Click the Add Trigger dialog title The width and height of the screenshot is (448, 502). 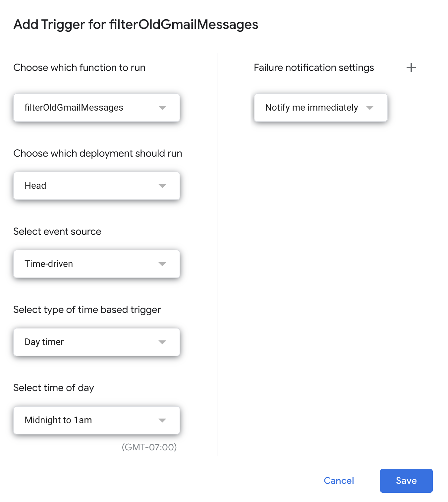pyautogui.click(x=136, y=24)
